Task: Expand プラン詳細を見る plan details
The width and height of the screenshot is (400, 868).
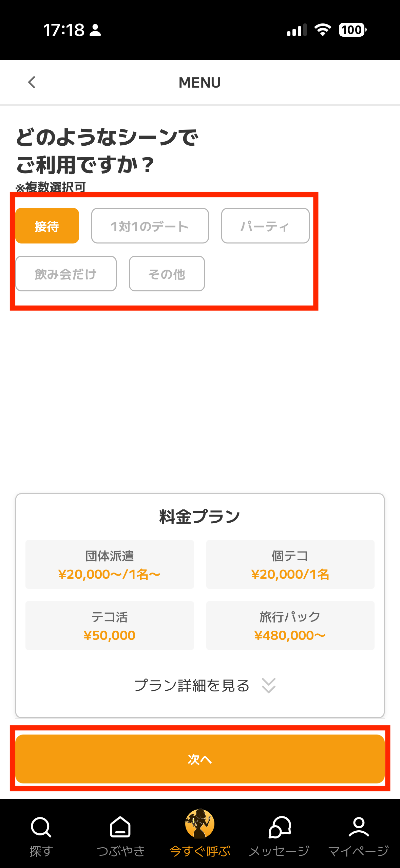Action: click(192, 686)
